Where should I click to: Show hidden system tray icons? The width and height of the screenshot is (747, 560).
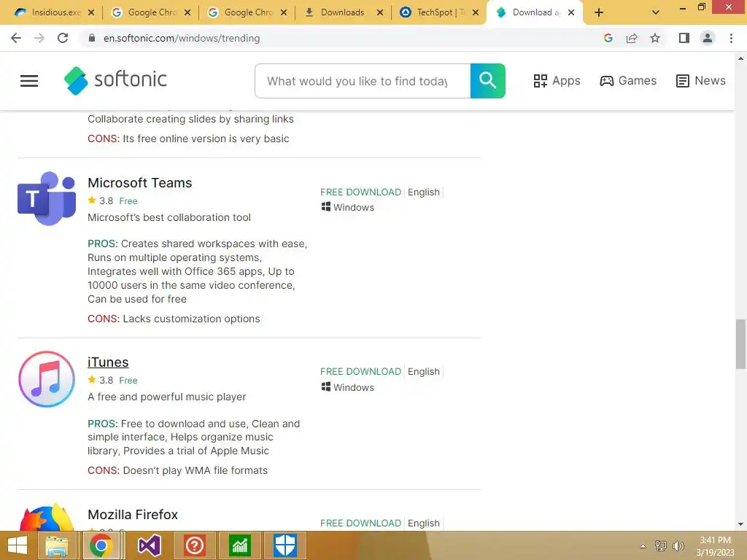643,546
